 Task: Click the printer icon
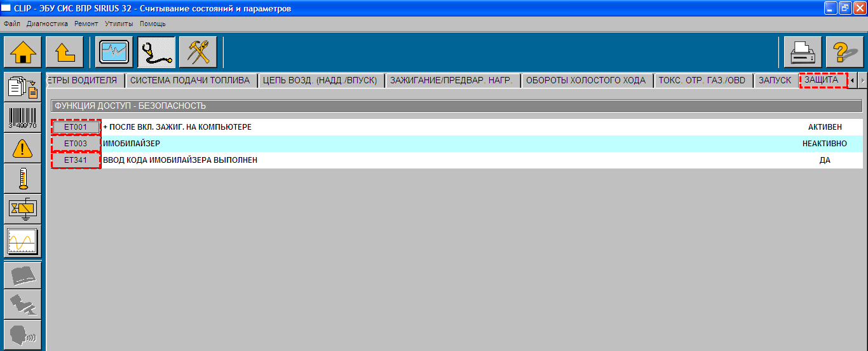(x=803, y=52)
